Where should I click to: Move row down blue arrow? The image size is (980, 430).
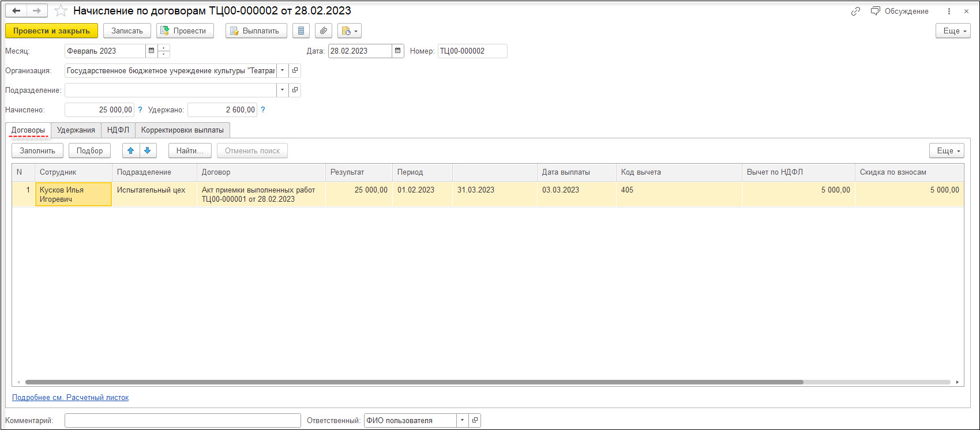click(148, 150)
